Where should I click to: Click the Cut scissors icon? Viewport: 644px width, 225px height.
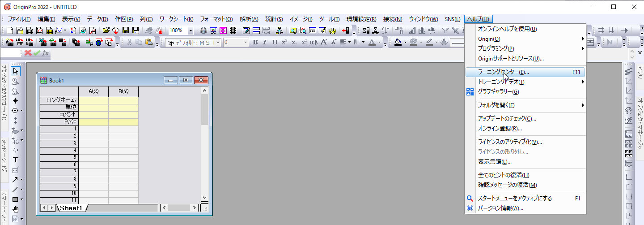click(129, 42)
